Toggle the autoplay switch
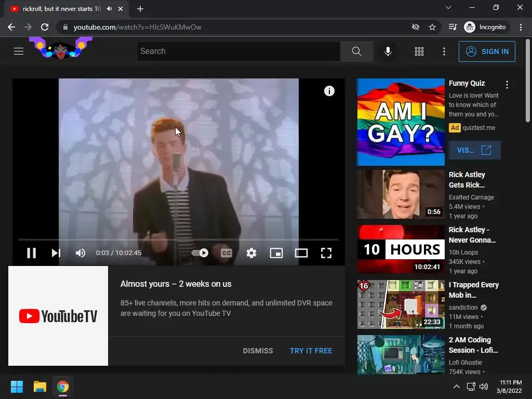Screen dimensions: 532x399 tap(200, 253)
